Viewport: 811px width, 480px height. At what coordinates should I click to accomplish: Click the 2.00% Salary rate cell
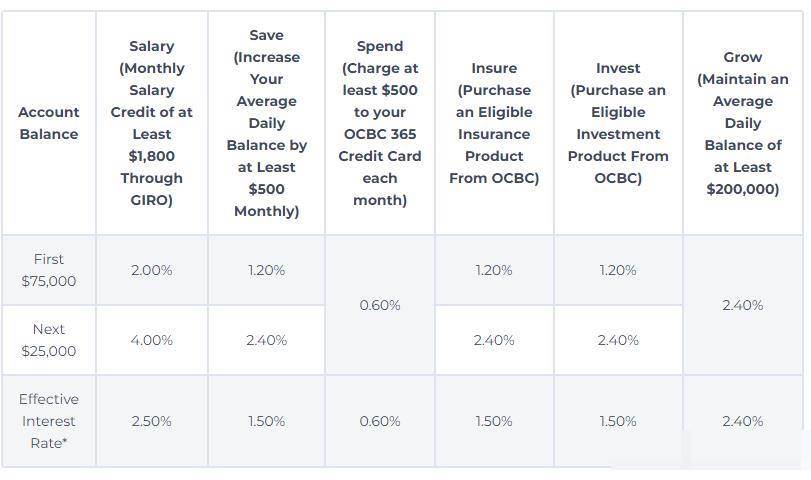pos(152,270)
